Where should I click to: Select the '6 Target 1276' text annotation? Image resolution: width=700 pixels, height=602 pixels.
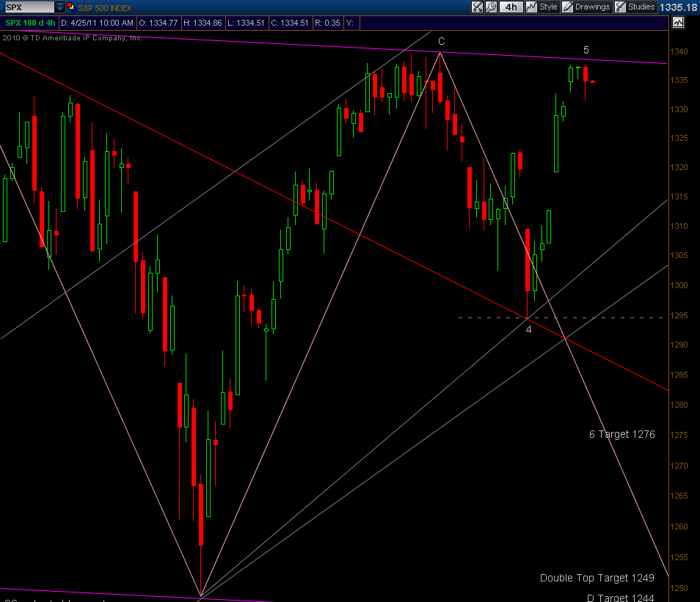click(x=621, y=434)
